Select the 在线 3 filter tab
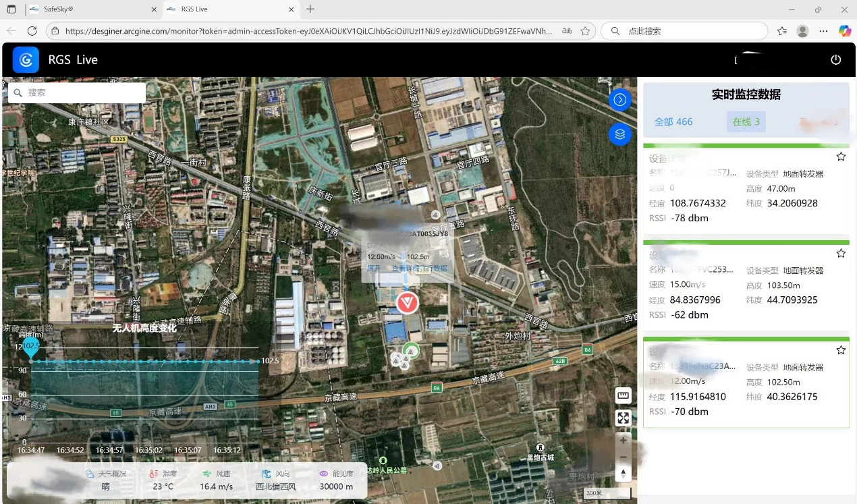This screenshot has width=857, height=504. 746,122
